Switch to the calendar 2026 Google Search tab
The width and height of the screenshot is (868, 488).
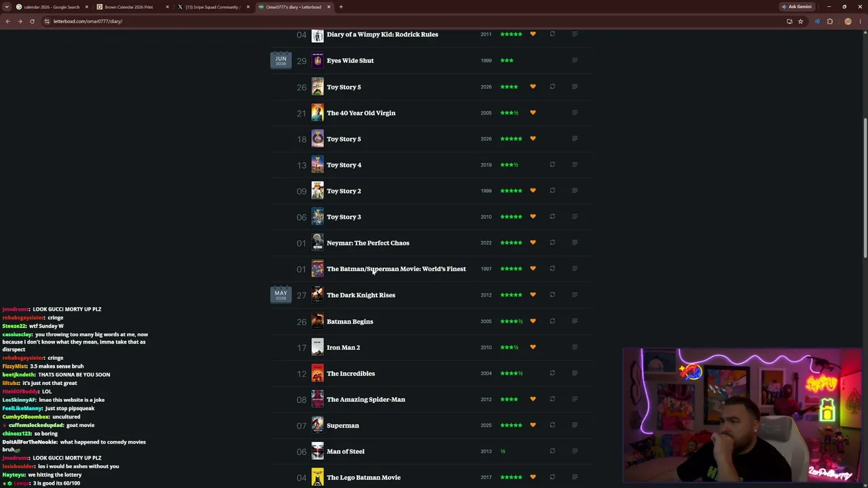(52, 7)
